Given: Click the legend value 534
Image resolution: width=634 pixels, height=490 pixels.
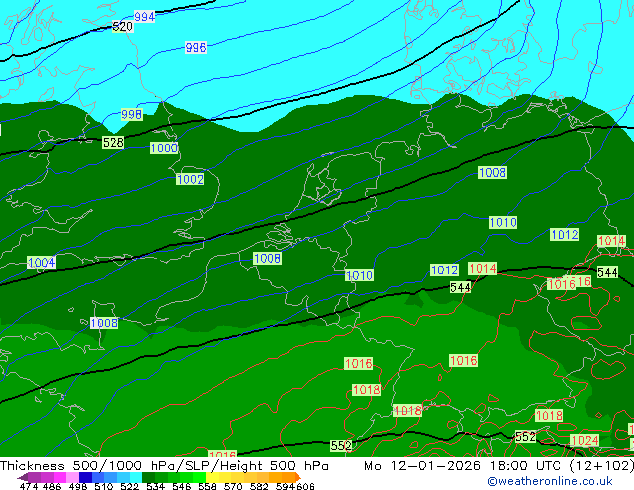Looking at the screenshot, I should pyautogui.click(x=155, y=486).
